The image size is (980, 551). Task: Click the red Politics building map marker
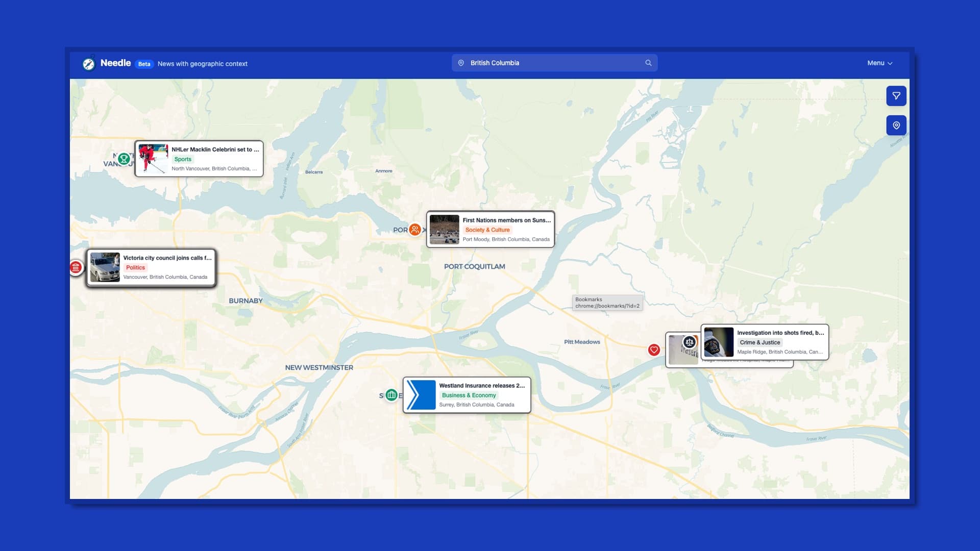tap(76, 267)
